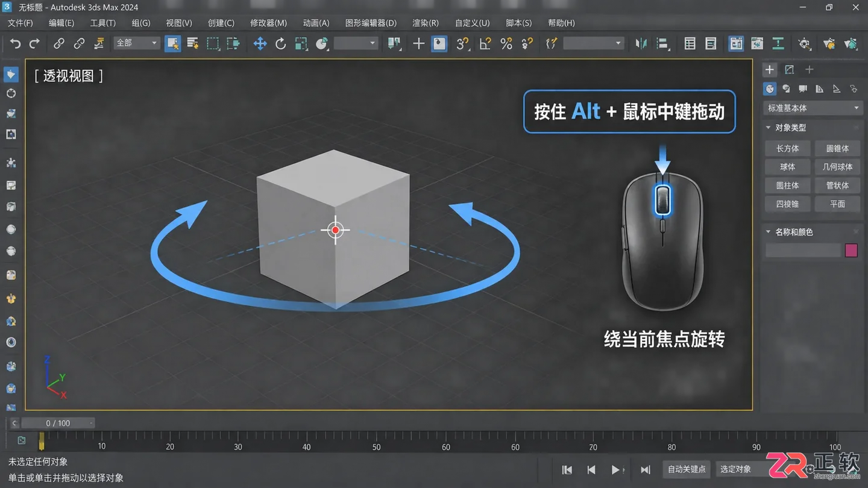Click the 圆锥体 cone button

pyautogui.click(x=837, y=148)
